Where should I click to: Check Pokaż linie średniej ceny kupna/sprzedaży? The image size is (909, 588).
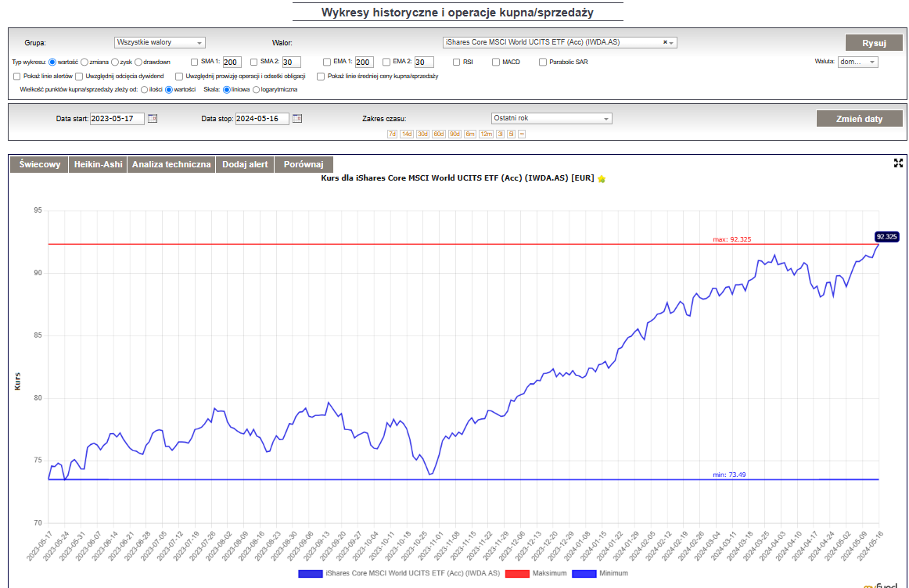point(321,77)
